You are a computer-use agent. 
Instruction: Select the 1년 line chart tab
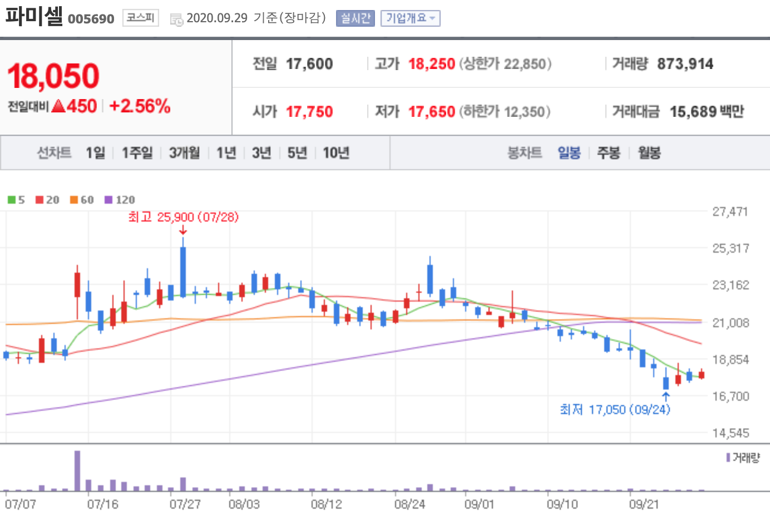coord(226,152)
